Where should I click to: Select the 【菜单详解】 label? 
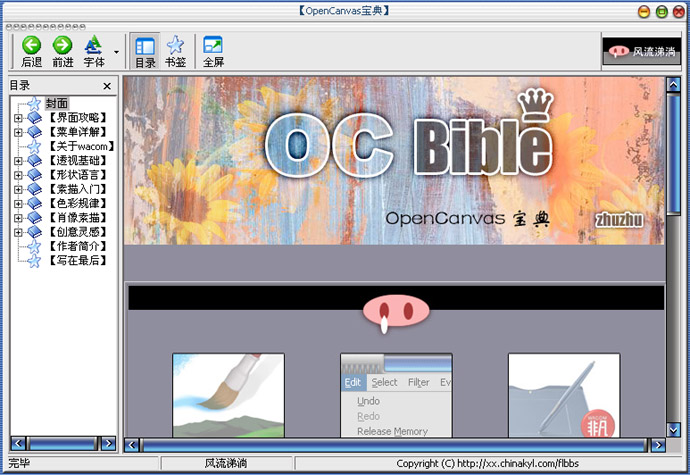[x=77, y=132]
